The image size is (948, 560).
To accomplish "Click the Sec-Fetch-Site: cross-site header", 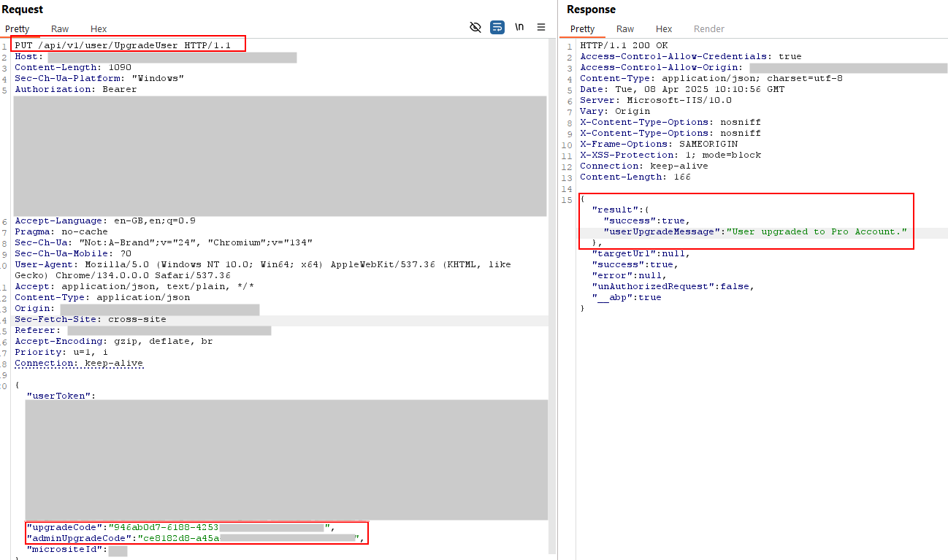I will 91,319.
